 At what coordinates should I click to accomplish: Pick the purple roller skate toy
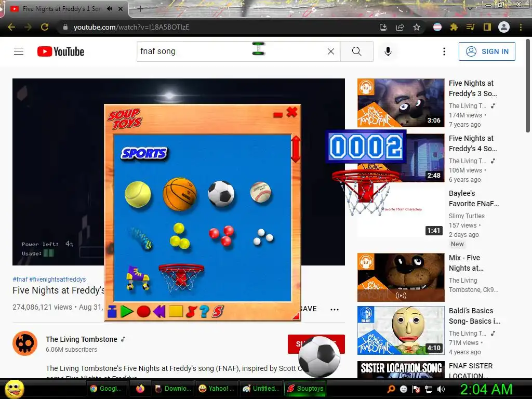tap(137, 277)
